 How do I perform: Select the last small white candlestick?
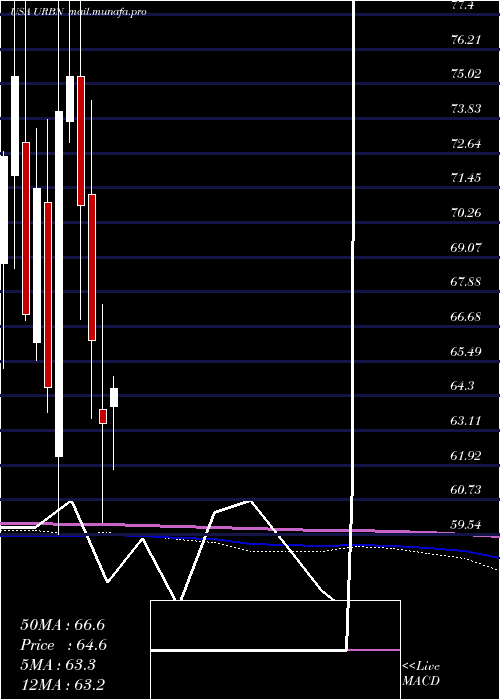(x=114, y=397)
